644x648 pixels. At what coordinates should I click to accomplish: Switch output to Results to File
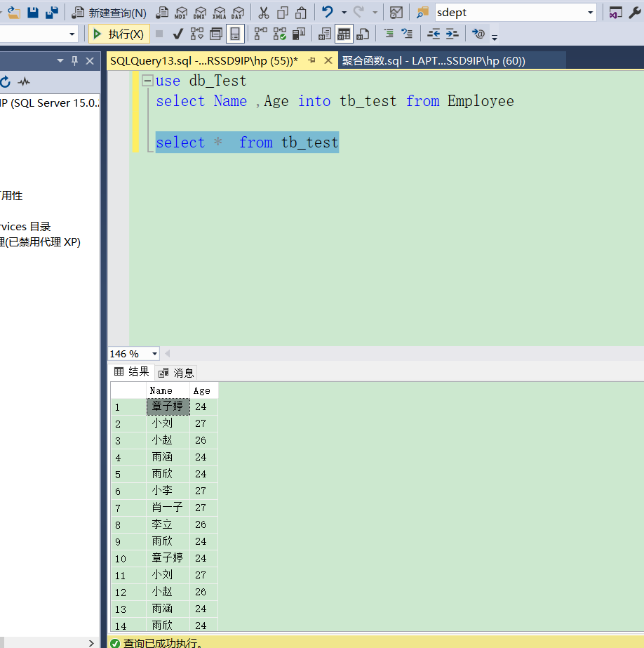363,34
